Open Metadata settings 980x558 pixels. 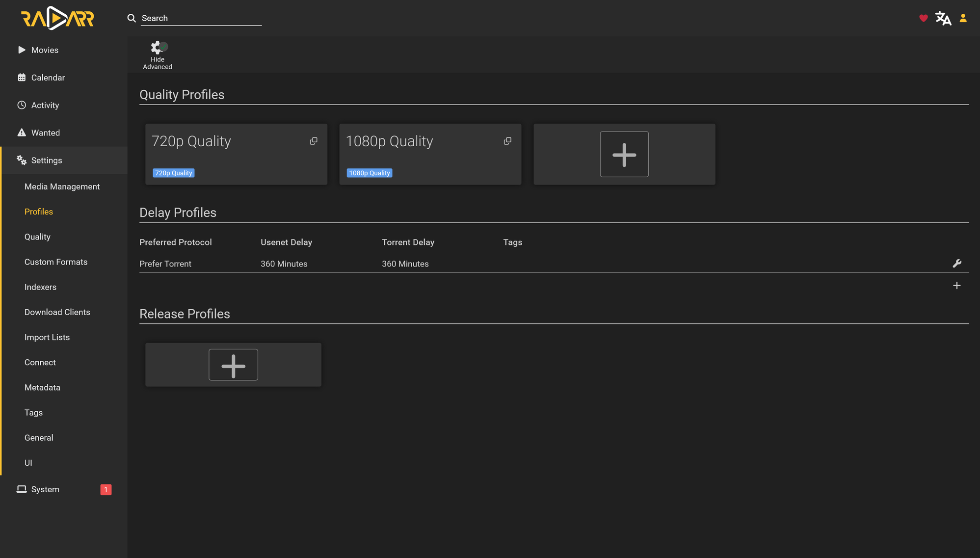[x=42, y=387]
